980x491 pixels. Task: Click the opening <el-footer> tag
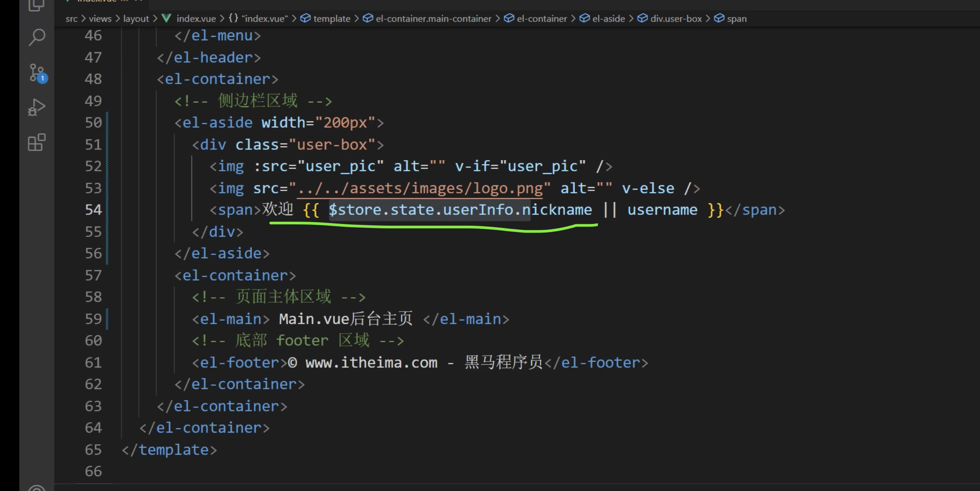pos(239,362)
